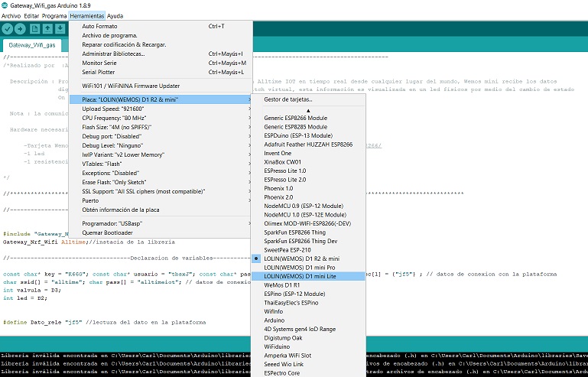Image resolution: width=588 pixels, height=377 pixels.
Task: Open Gestor de tarjetas
Action: [x=308, y=99]
